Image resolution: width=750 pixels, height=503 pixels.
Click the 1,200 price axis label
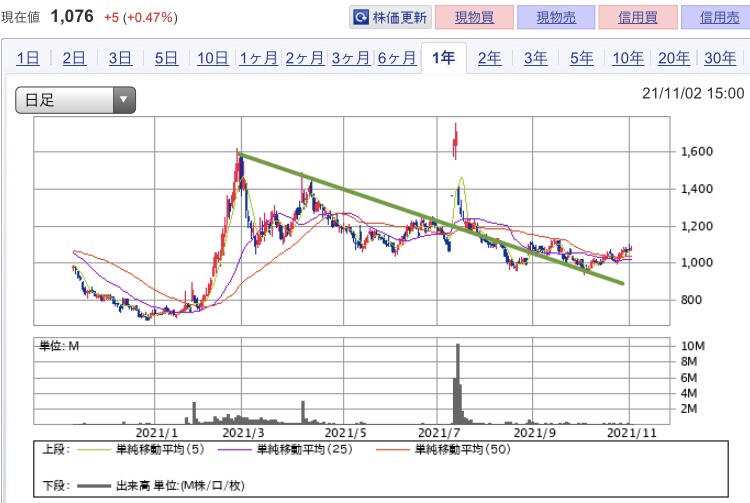(x=696, y=226)
